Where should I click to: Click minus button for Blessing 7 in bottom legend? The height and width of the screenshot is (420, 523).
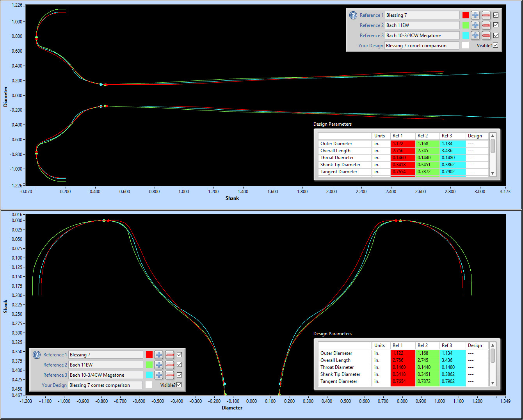coord(169,355)
